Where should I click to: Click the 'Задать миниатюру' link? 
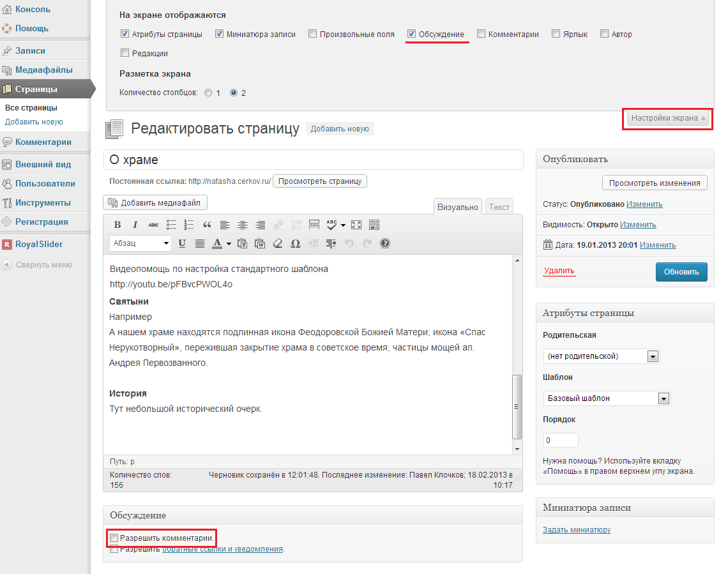(x=577, y=529)
